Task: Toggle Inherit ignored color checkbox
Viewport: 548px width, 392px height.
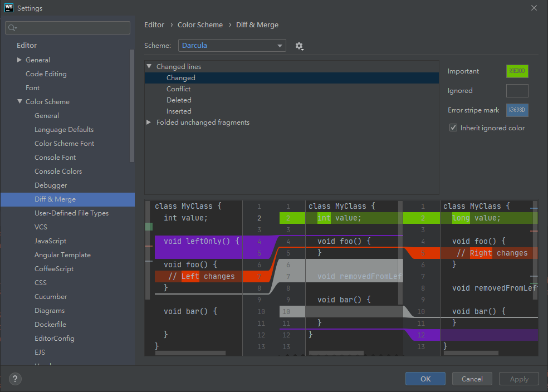Action: 453,128
